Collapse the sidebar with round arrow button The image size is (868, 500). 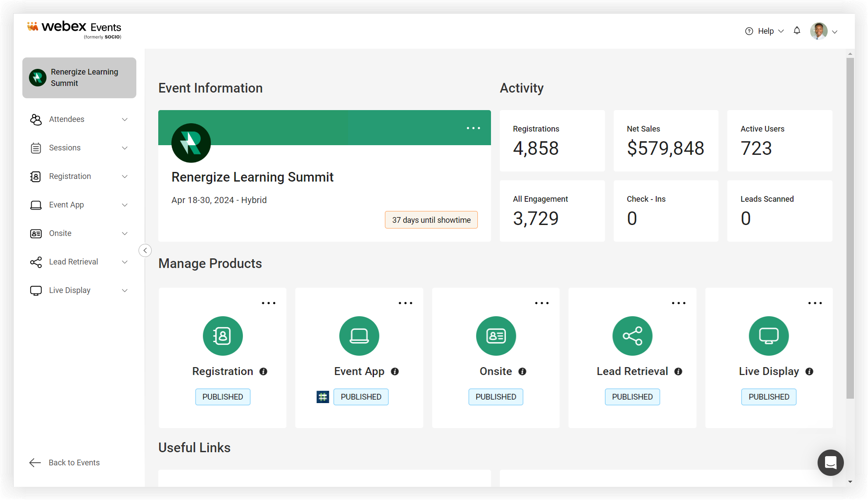[145, 250]
